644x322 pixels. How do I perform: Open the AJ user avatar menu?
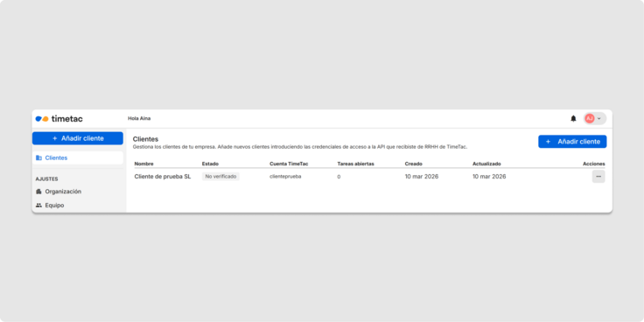[595, 118]
